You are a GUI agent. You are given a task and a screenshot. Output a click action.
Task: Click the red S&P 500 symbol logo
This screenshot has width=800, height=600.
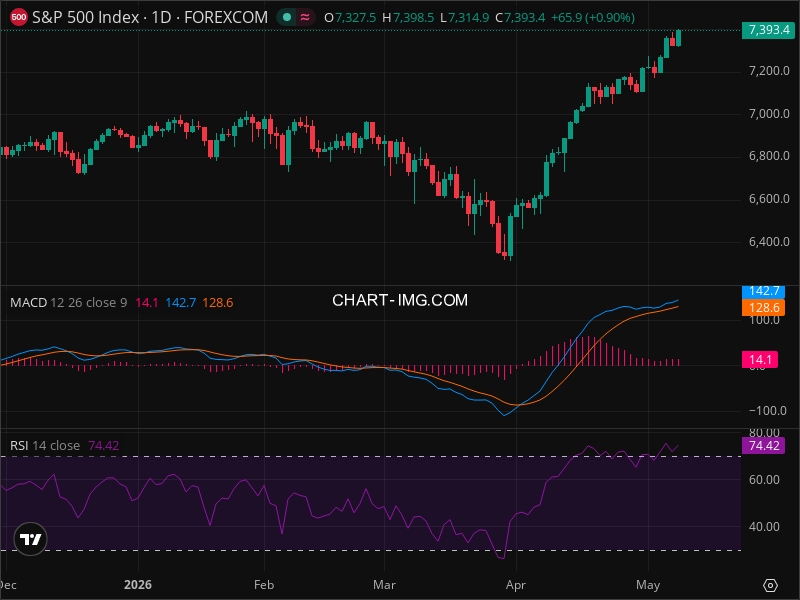click(19, 17)
